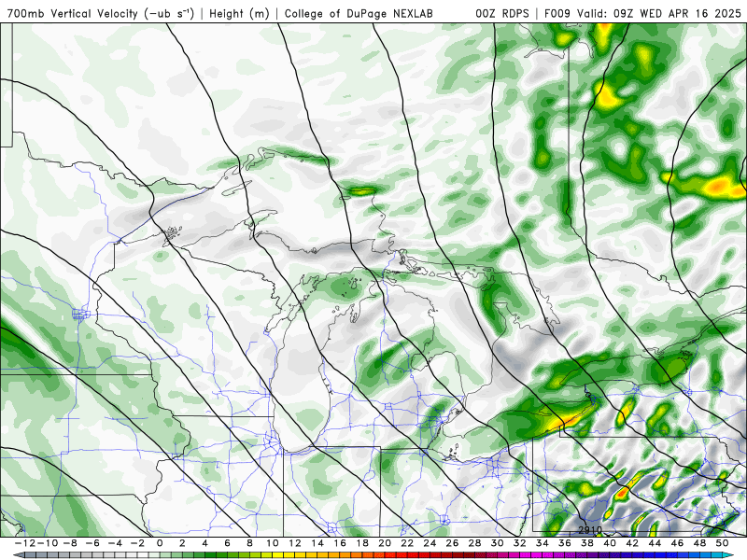
Task: Click the 'F009' forecast hour text
Action: [558, 13]
